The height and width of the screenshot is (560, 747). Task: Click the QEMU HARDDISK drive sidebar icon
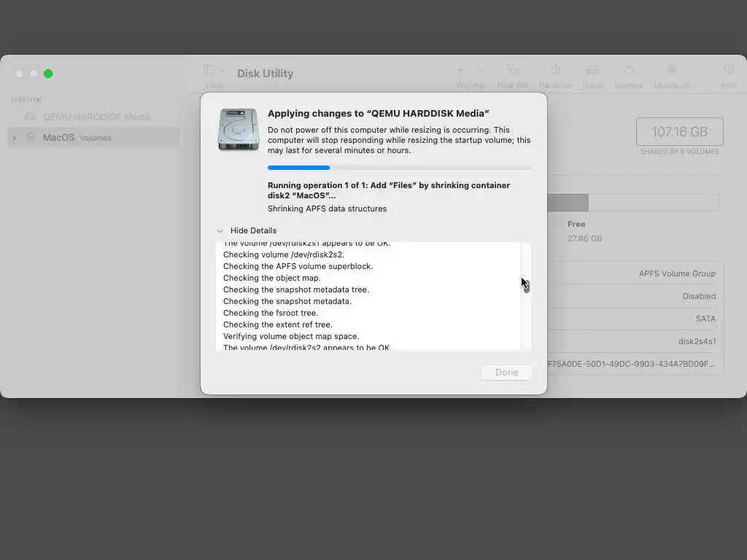[x=30, y=117]
